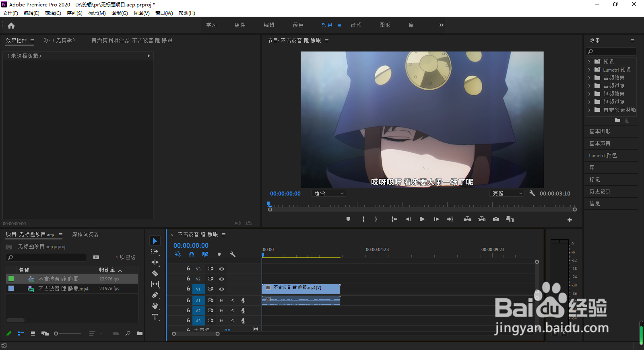Click Mark In button

coord(363,219)
